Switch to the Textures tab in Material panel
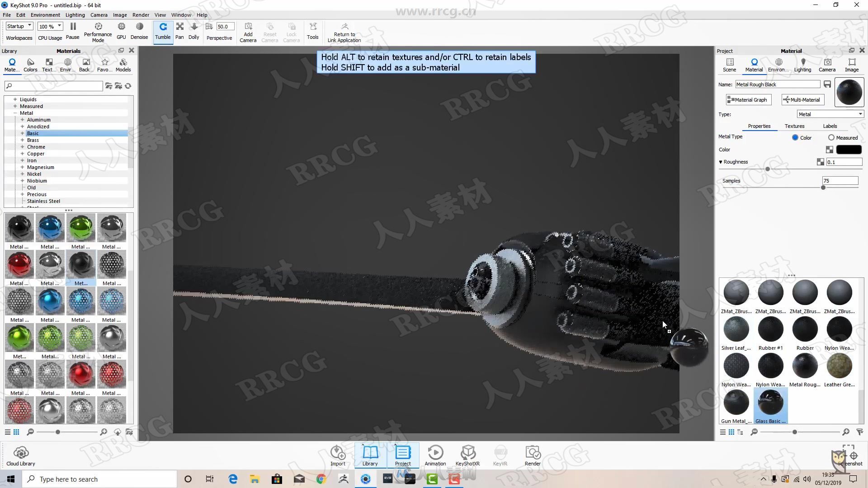Screen dimensions: 868x488 tap(795, 126)
